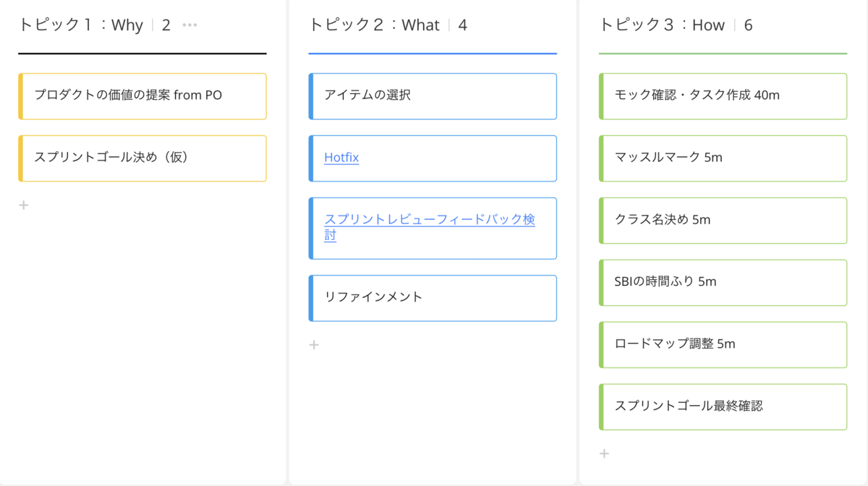Select the スプリントゴール最終確認 card
868x486 pixels.
point(723,406)
